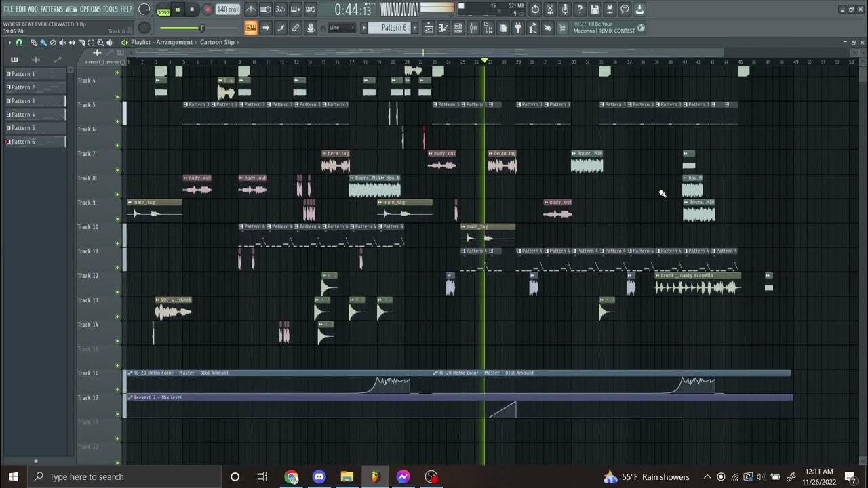Stop playback with the stop button
Viewport: 868px width, 488px height.
pos(192,9)
